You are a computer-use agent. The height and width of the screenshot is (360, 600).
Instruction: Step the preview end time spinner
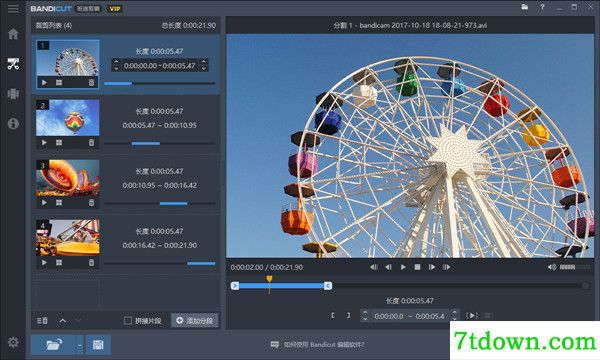(x=454, y=316)
